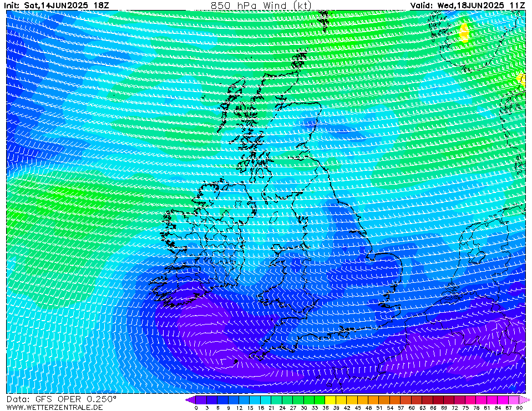Click the light pink 87–90 kt legend swatch

click(x=513, y=400)
